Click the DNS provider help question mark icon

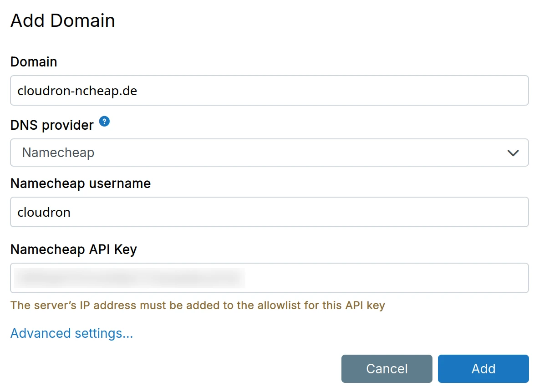104,122
